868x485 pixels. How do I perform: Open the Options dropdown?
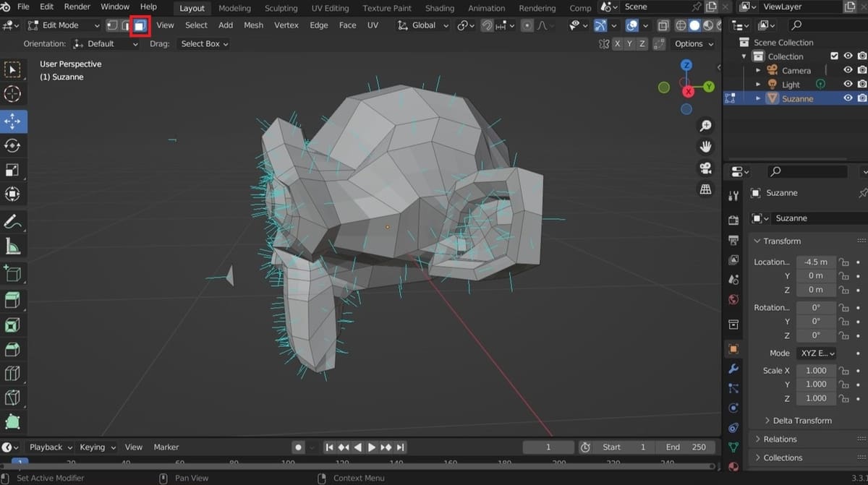693,43
